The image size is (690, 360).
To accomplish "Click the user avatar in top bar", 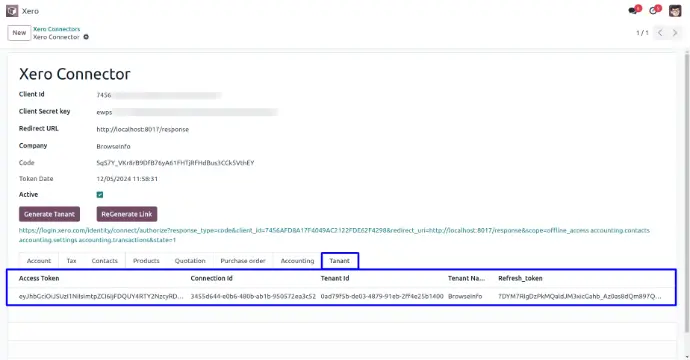I will (x=675, y=11).
